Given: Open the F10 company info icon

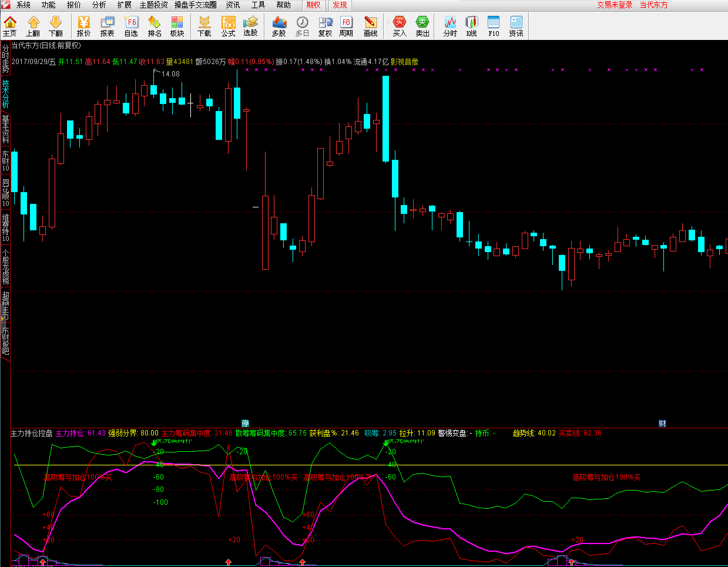Looking at the screenshot, I should coord(494,26).
